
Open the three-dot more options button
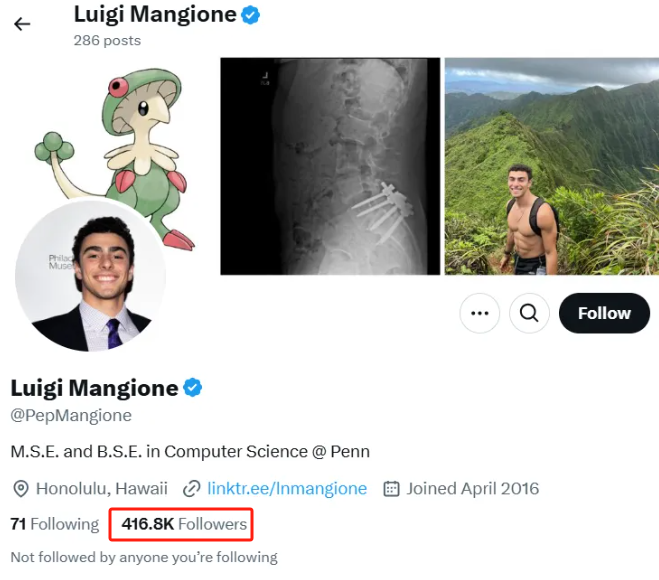coord(480,313)
